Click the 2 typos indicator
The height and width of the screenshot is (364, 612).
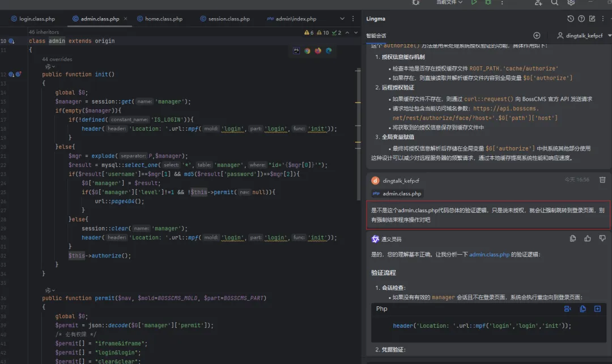(x=337, y=33)
